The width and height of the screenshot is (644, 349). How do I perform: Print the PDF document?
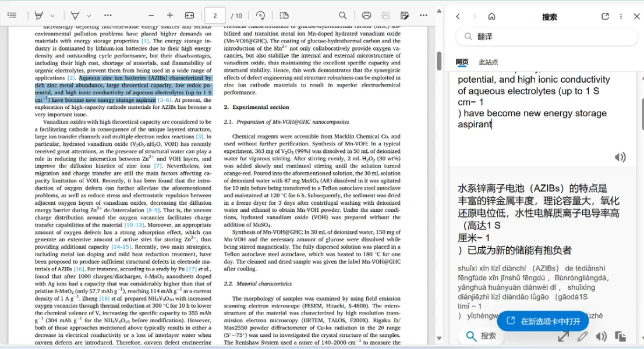366,16
